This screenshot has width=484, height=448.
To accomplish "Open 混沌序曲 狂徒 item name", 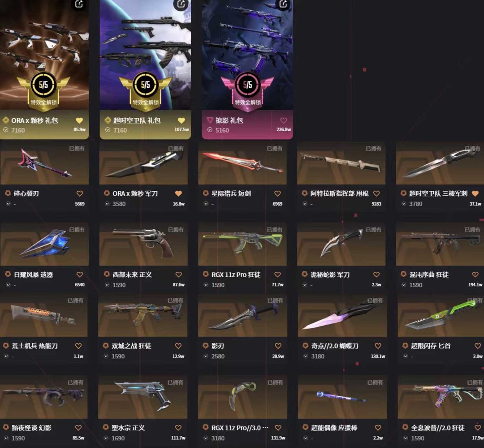I will (429, 275).
